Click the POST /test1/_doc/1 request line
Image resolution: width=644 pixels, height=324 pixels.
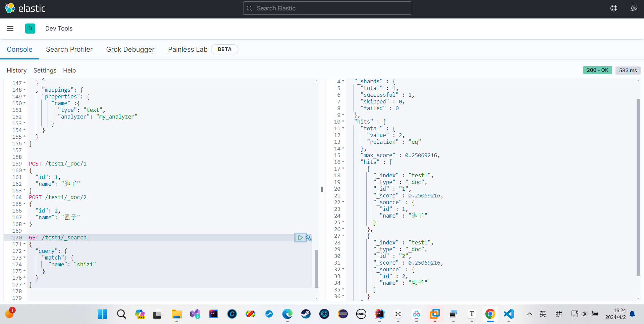58,164
